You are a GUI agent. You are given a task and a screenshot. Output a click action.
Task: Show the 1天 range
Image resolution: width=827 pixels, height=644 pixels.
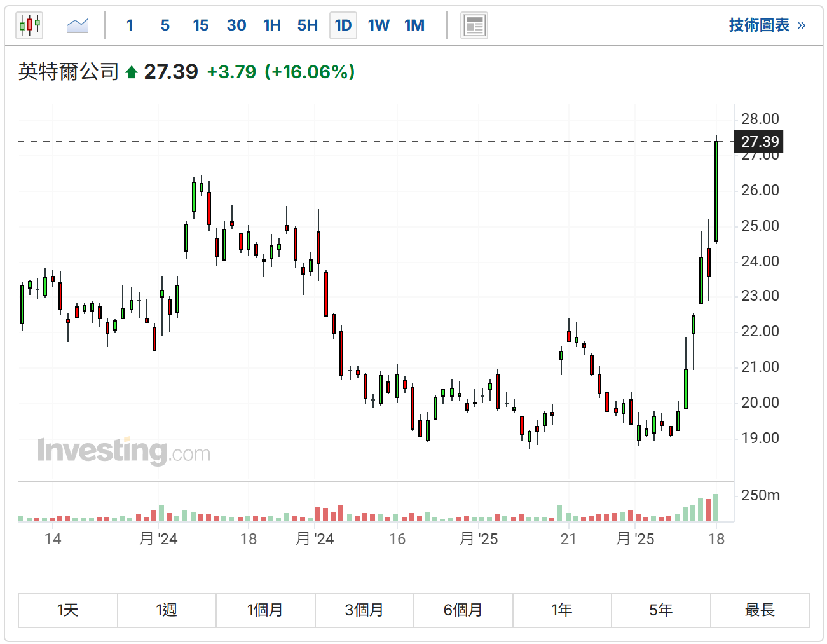pyautogui.click(x=68, y=610)
